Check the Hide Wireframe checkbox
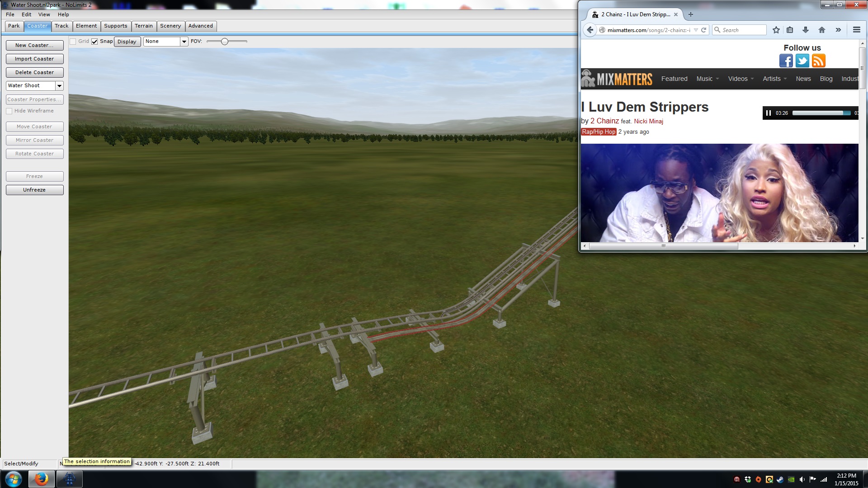This screenshot has height=488, width=868. coord(9,111)
